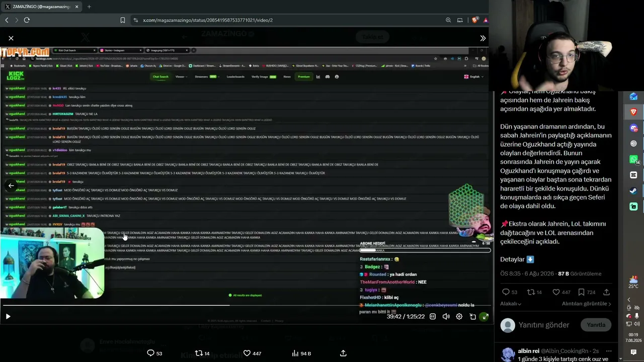Image resolution: width=644 pixels, height=362 pixels.
Task: Click the ABONE HEDEFİ progress bar in video
Action: pyautogui.click(x=425, y=249)
